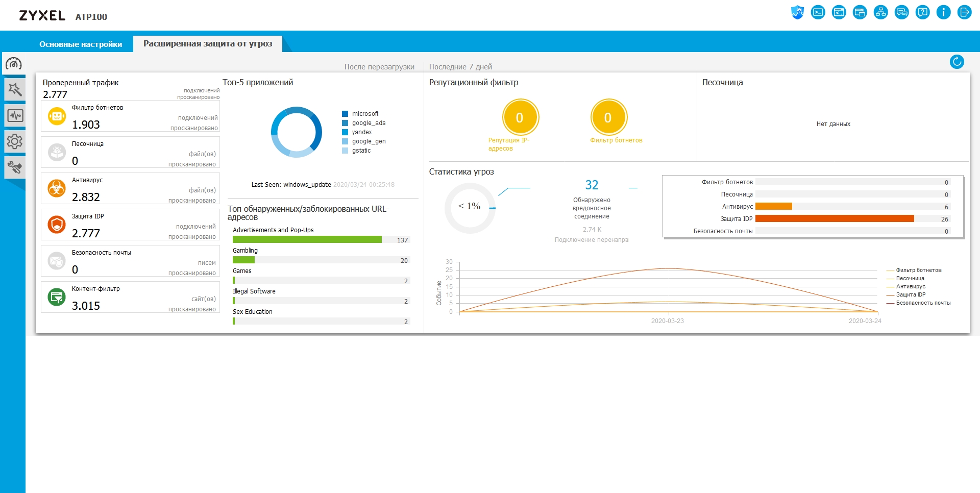The height and width of the screenshot is (493, 980).
Task: Click the Репутация IP-адресов counter circle
Action: tap(520, 117)
